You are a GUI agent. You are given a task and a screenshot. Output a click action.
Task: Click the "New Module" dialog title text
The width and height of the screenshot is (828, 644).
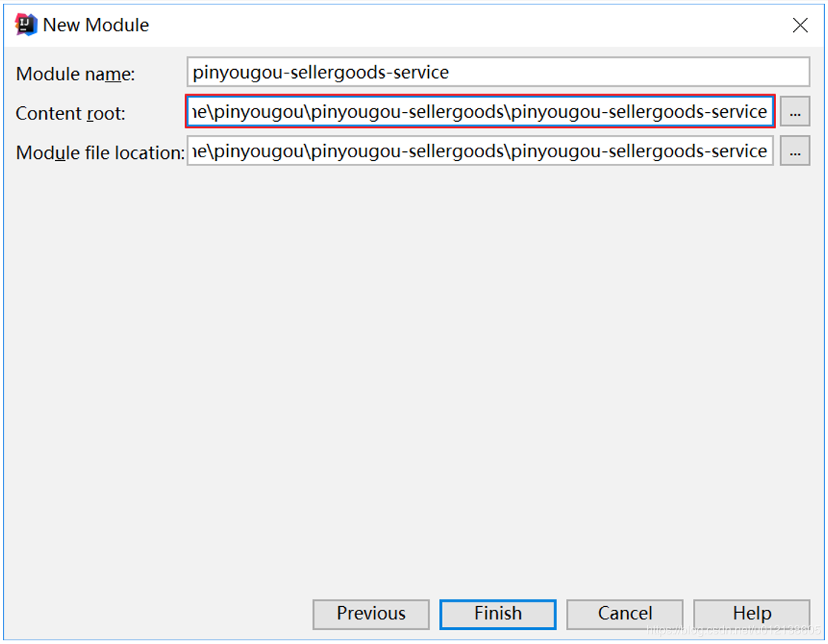(96, 25)
